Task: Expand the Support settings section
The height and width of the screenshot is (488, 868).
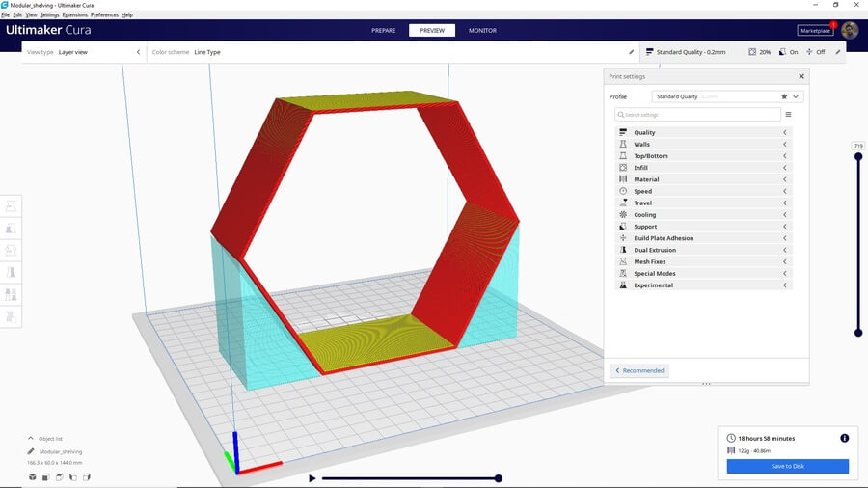Action: coord(703,227)
